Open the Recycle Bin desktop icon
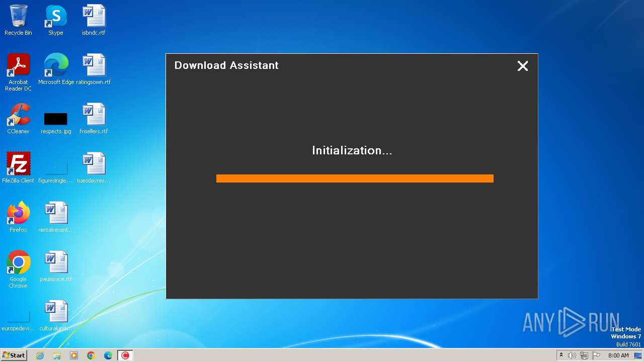 18,20
